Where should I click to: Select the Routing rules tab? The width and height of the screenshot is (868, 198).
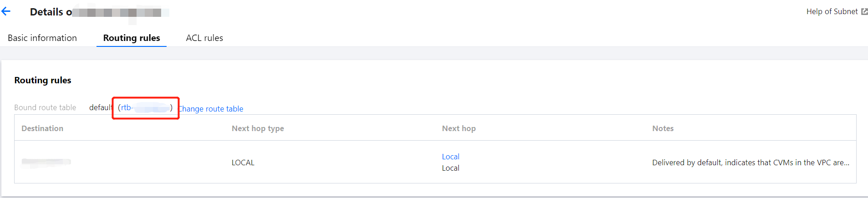click(x=132, y=38)
